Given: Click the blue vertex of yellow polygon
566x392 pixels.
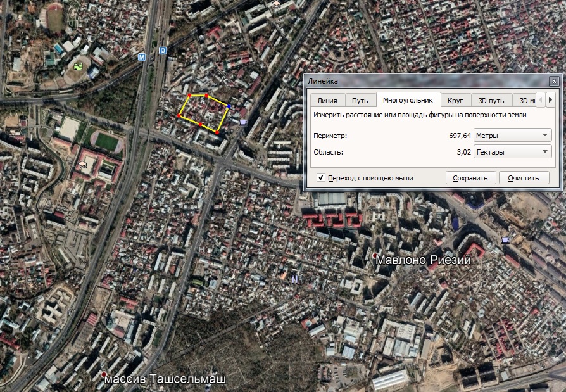Looking at the screenshot, I should (228, 106).
